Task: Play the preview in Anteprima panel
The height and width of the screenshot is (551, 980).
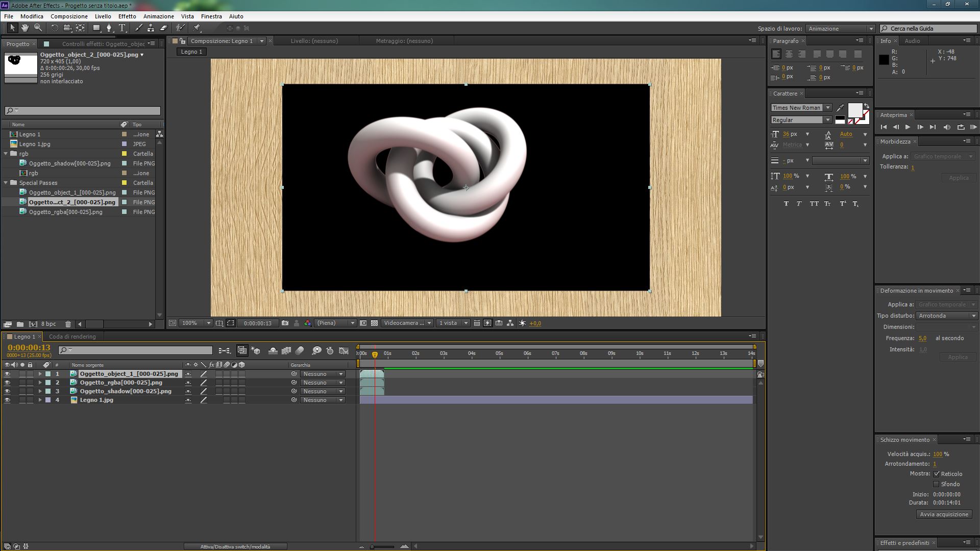Action: pos(908,127)
